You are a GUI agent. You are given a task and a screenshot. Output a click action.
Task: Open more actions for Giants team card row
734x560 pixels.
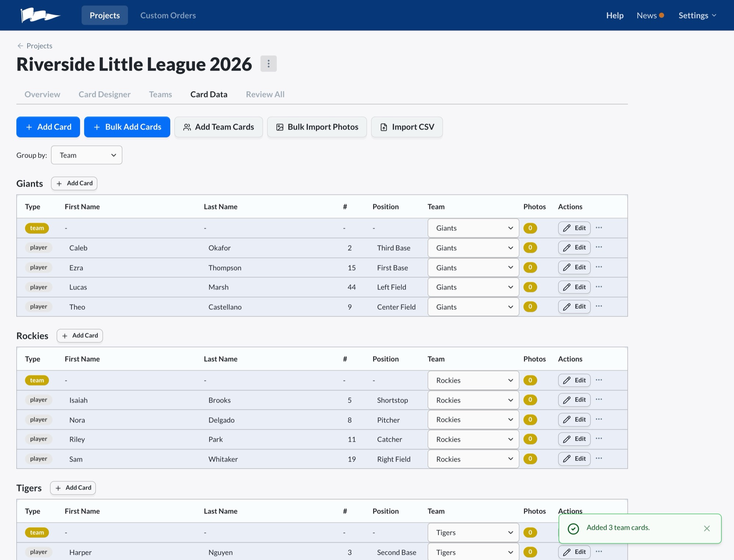[599, 228]
